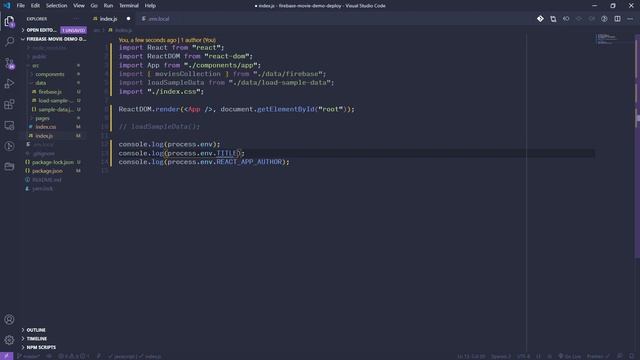Viewport: 640px width, 360px height.
Task: Split the editor to the right
Action: click(617, 19)
